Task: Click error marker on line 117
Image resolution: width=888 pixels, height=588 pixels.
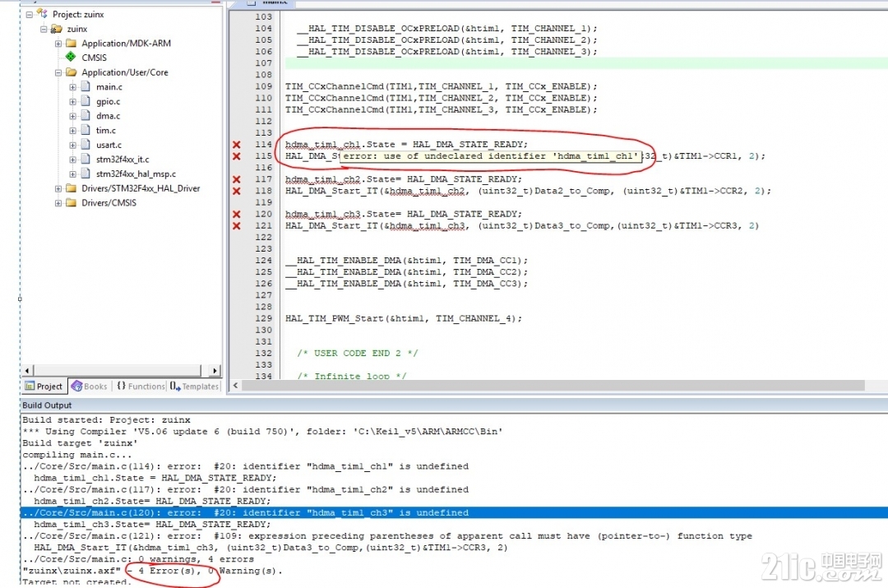Action: tap(237, 179)
